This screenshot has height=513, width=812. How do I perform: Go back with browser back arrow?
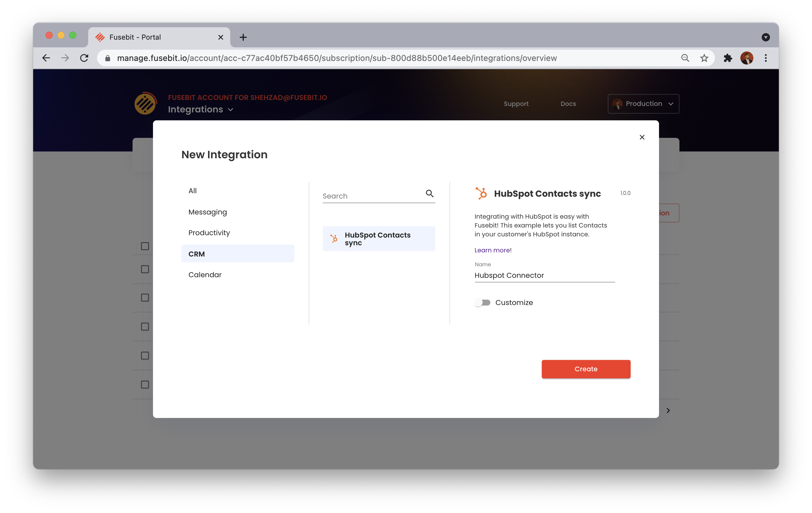pos(46,58)
